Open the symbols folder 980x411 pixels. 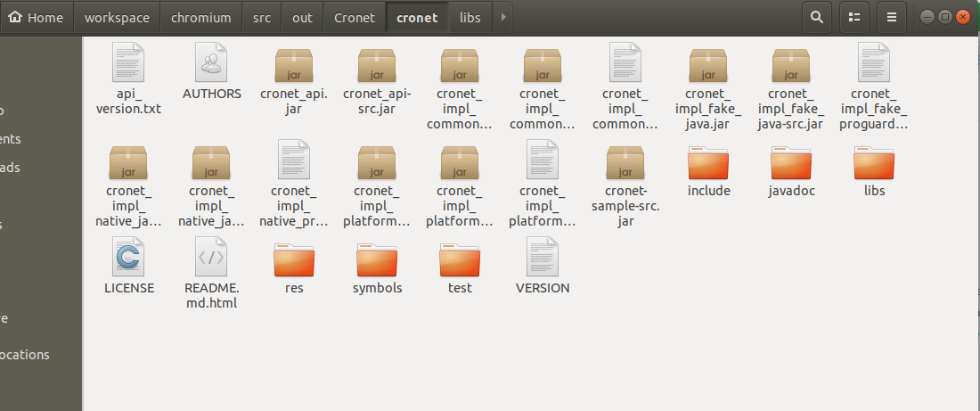coord(377,261)
